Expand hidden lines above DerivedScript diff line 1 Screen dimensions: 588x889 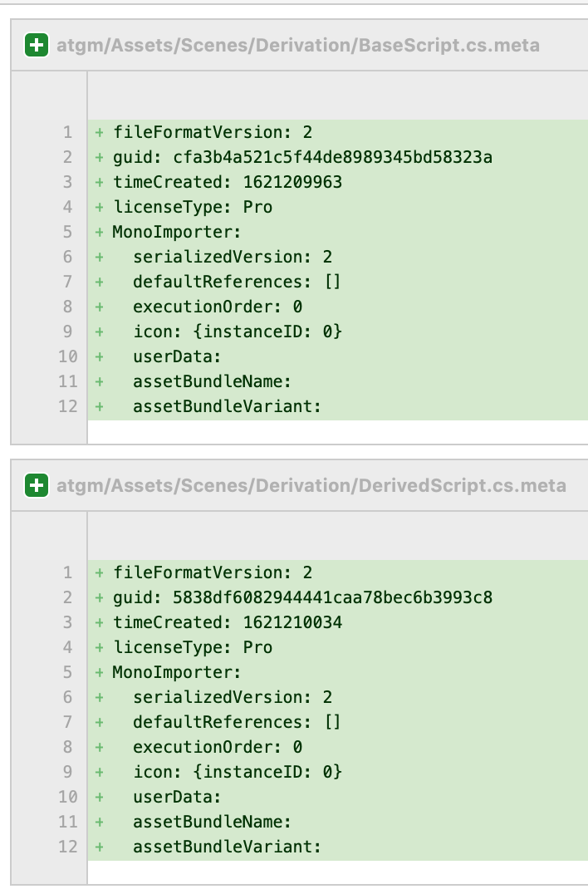pos(338,536)
